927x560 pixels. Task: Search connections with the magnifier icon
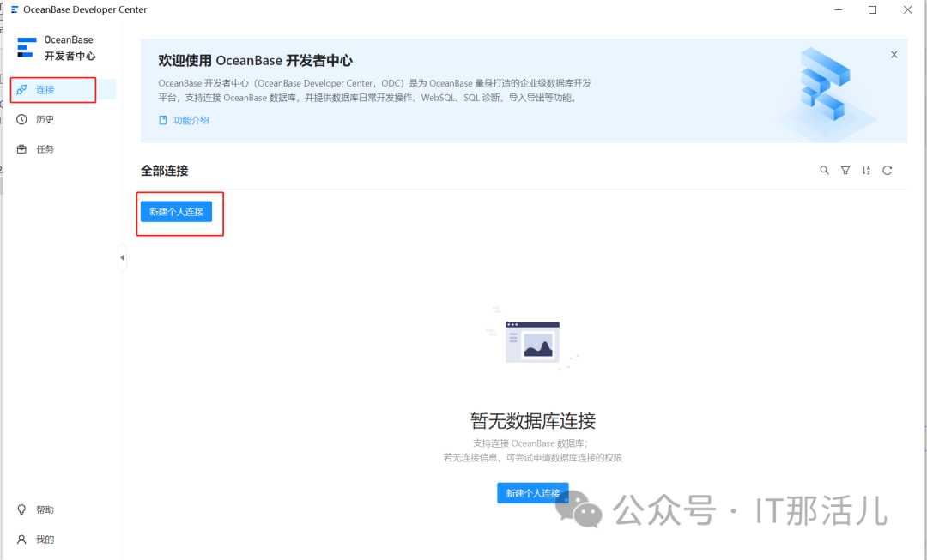tap(824, 170)
